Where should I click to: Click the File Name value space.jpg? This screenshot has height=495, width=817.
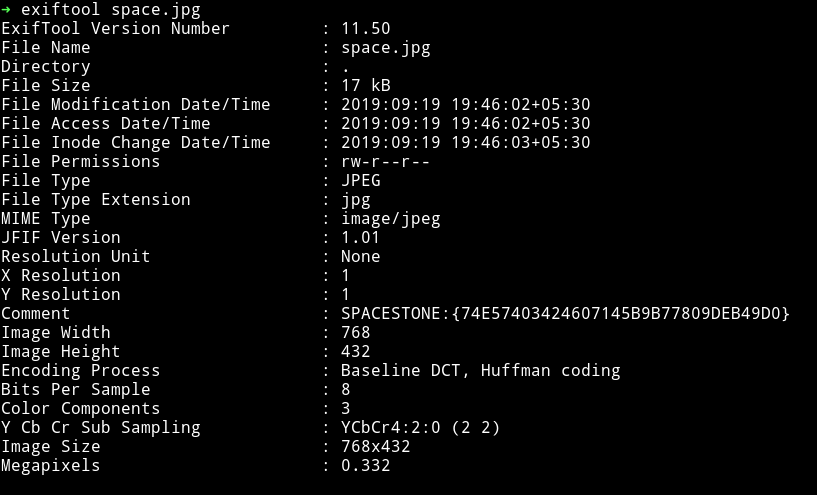click(386, 48)
